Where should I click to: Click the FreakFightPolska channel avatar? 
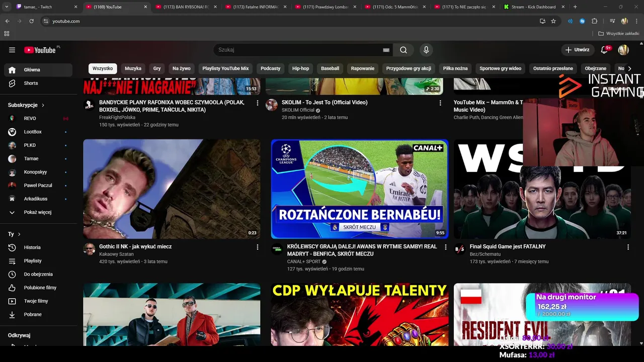point(89,105)
